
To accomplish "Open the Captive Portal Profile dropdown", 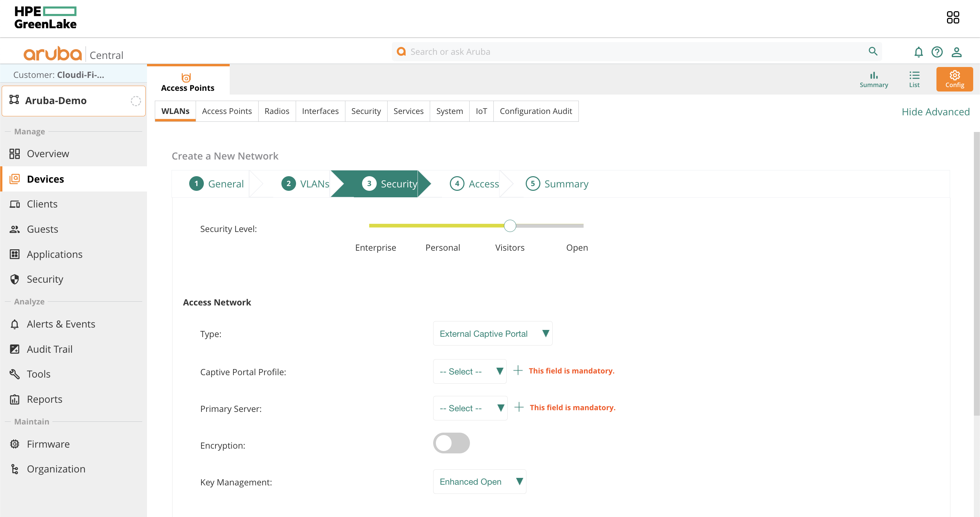I will pyautogui.click(x=470, y=371).
